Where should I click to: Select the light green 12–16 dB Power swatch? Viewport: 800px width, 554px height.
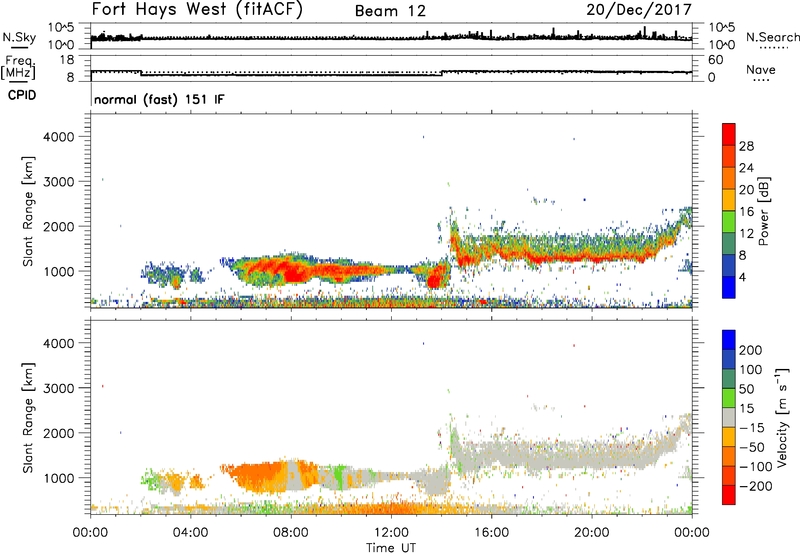click(x=729, y=222)
